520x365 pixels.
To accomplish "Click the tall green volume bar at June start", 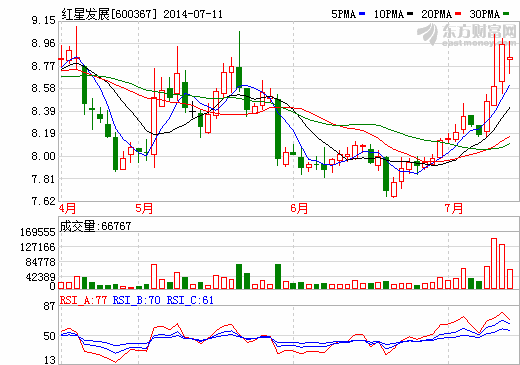I will (x=278, y=276).
